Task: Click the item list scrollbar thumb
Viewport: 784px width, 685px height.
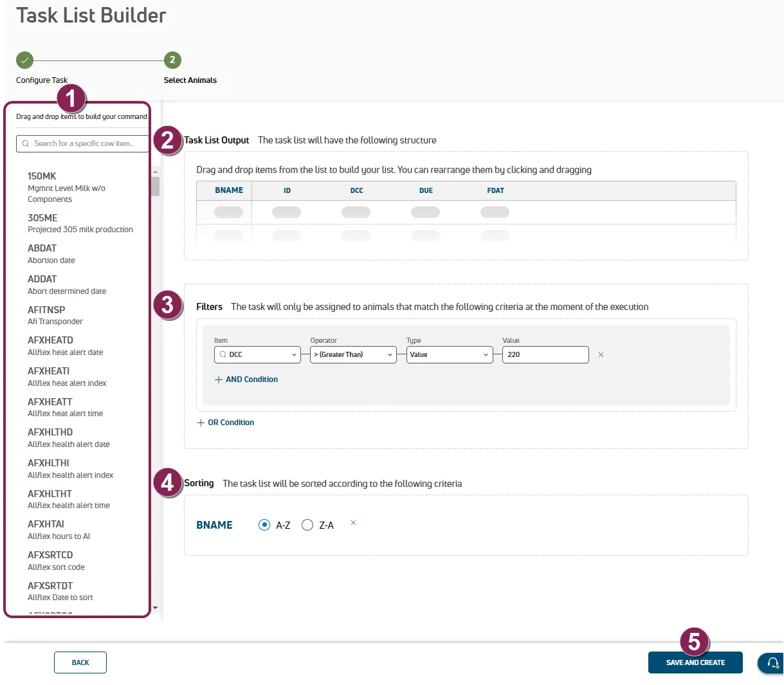Action: pos(155,187)
